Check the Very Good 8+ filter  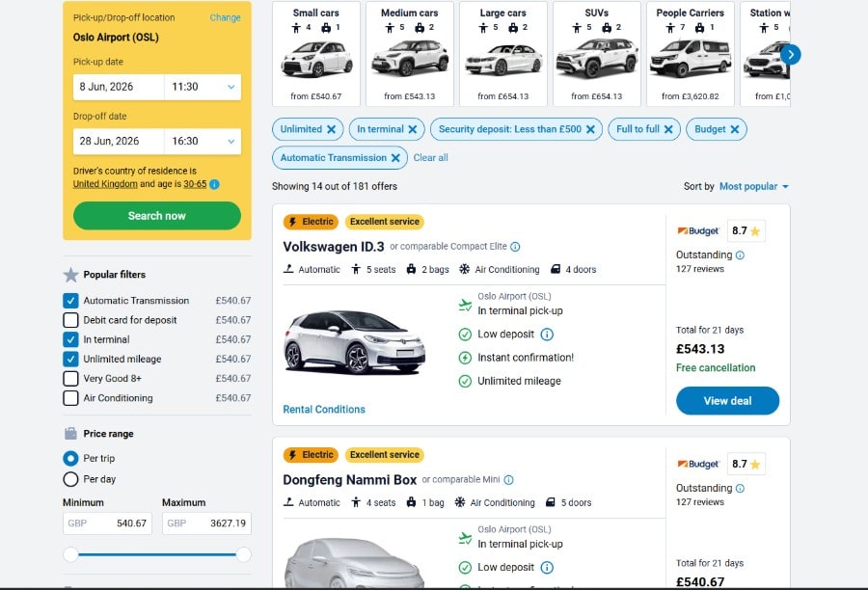tap(70, 379)
